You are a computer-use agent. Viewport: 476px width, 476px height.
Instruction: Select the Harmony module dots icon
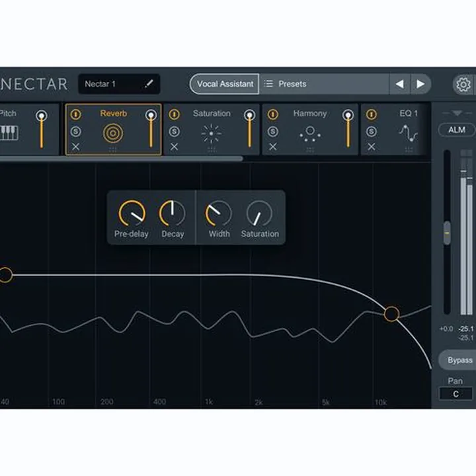tap(310, 134)
